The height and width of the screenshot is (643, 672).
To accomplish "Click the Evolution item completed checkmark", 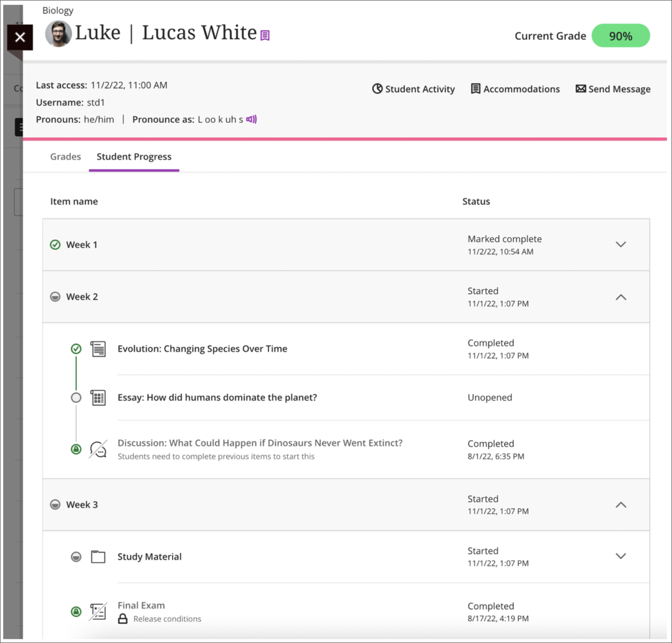I will [76, 349].
